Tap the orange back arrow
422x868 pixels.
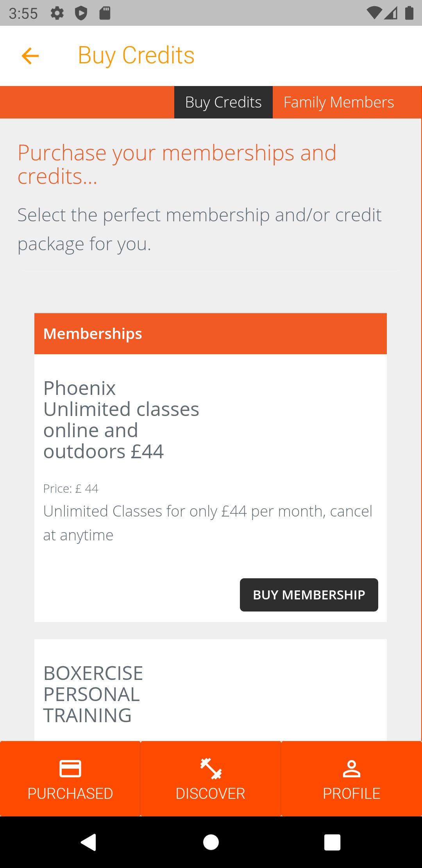pos(30,56)
